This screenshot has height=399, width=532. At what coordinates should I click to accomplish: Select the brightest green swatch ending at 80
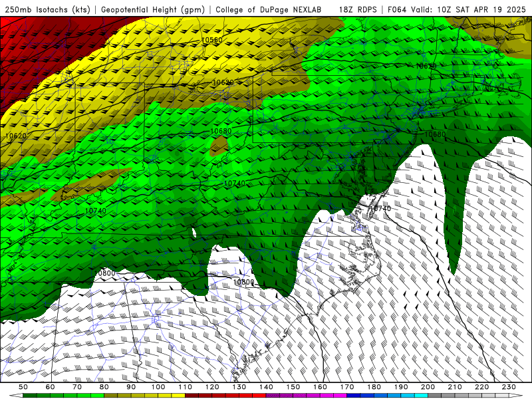pyautogui.click(x=97, y=396)
